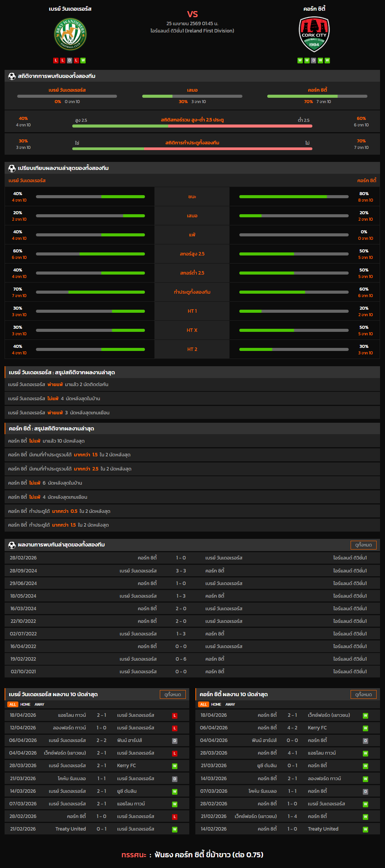Click Cork City name in the head-to-head win stats
Viewport: 385px width, 868px height.
point(317,90)
